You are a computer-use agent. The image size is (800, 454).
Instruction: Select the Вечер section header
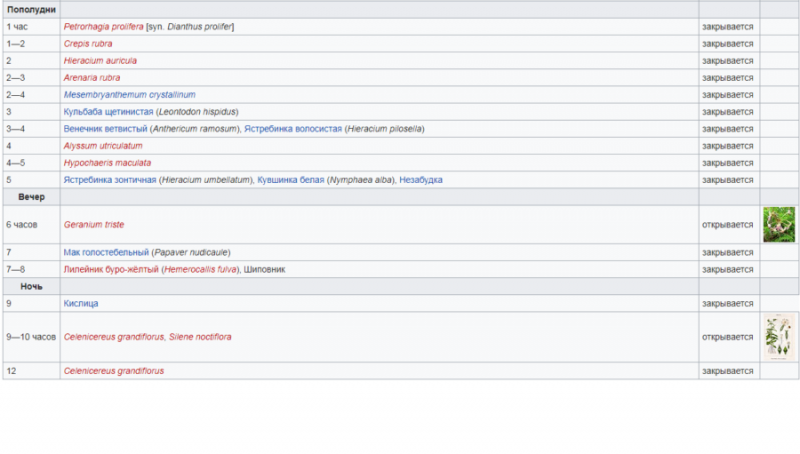[x=31, y=197]
